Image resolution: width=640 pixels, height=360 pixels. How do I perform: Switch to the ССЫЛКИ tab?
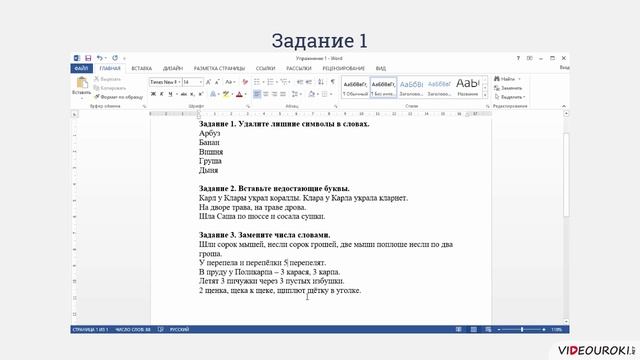(x=265, y=68)
